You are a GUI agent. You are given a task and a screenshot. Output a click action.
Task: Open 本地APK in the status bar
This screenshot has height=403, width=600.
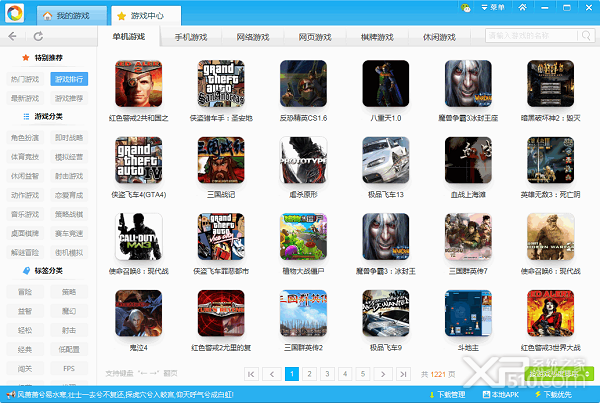point(501,395)
